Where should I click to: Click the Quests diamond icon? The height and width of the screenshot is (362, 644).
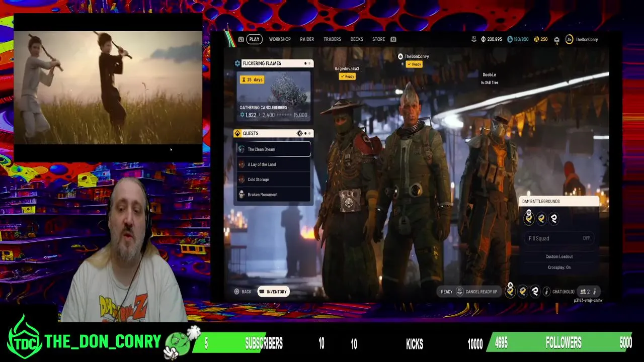coord(237,133)
